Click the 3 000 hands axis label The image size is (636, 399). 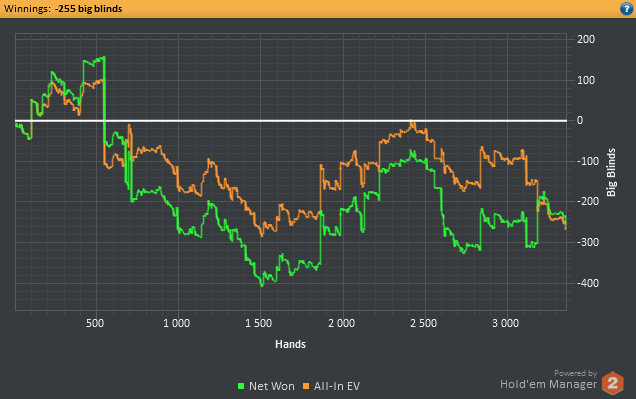click(505, 324)
